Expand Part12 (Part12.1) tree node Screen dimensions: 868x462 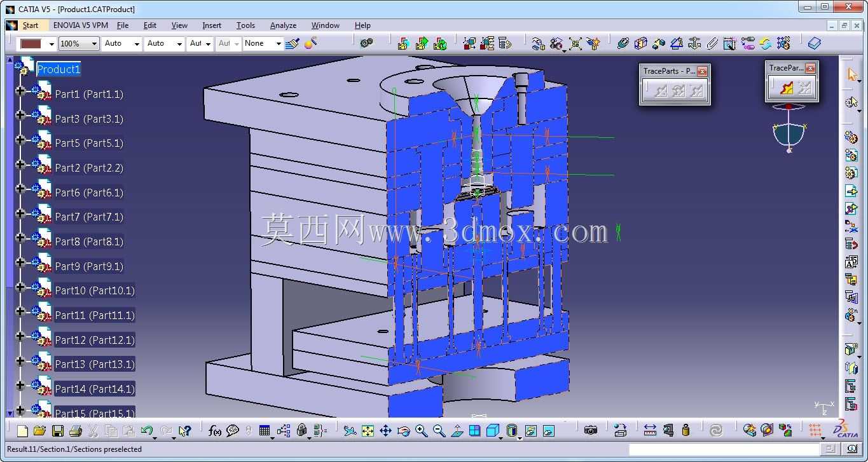point(20,336)
